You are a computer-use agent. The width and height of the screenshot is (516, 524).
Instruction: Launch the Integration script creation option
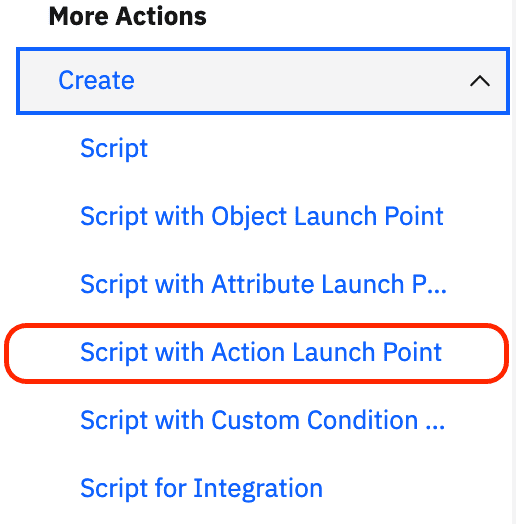point(202,489)
